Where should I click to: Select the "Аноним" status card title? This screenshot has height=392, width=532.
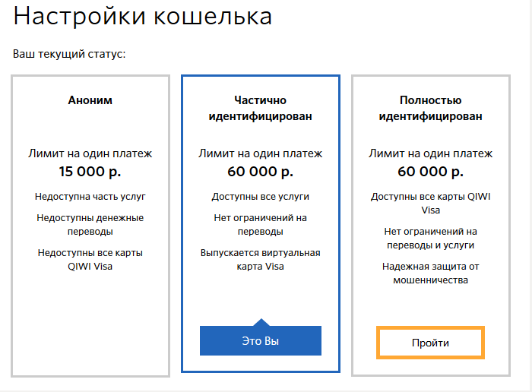click(90, 100)
